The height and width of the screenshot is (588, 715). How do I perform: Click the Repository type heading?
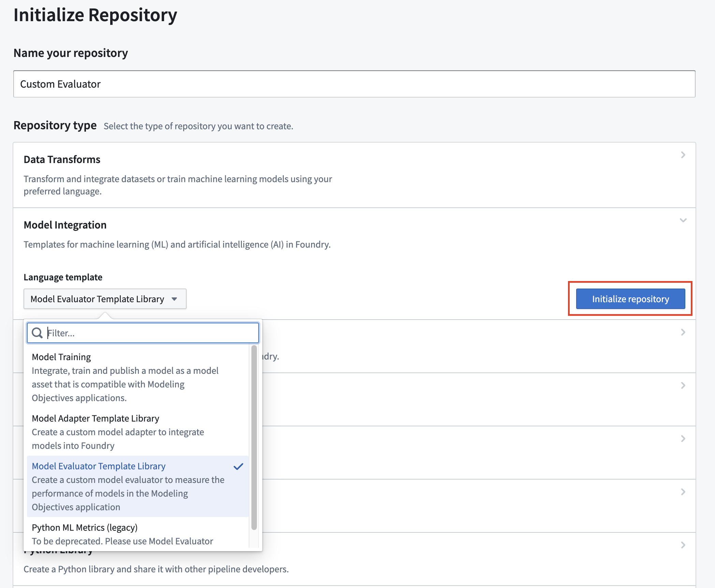55,125
